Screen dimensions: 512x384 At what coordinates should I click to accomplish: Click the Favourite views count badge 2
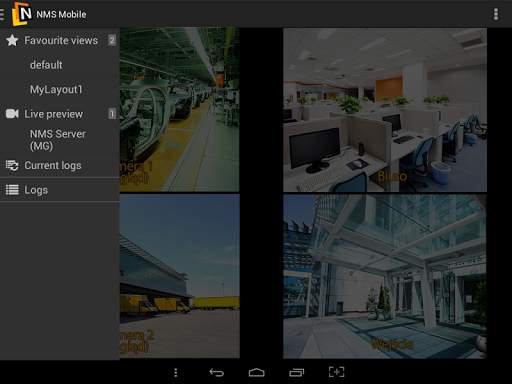coord(112,40)
